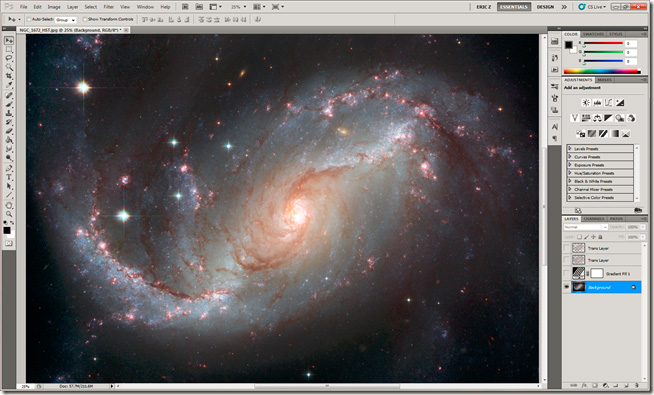654x395 pixels.
Task: Switch to the Essentials workspace
Action: pyautogui.click(x=514, y=7)
